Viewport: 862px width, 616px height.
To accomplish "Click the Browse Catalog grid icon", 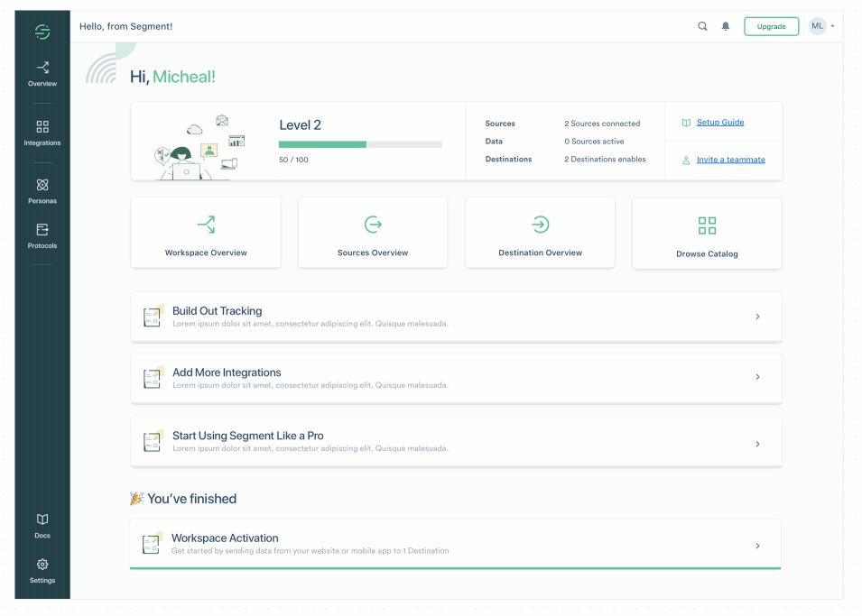I will coord(707,225).
